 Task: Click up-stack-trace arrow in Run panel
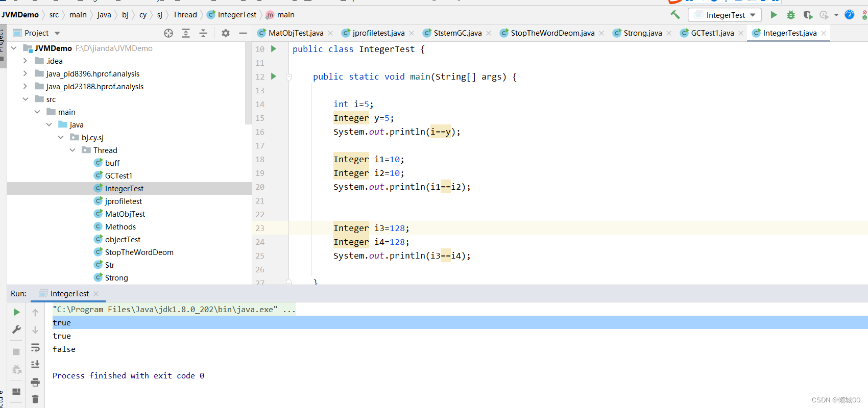point(35,312)
